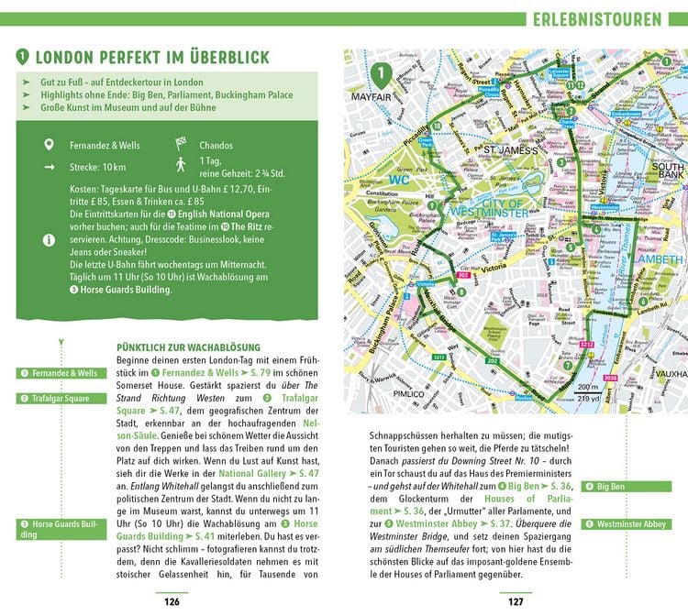Click the checkered flag icon next to Chandos
This screenshot has height=616, width=688.
click(181, 144)
